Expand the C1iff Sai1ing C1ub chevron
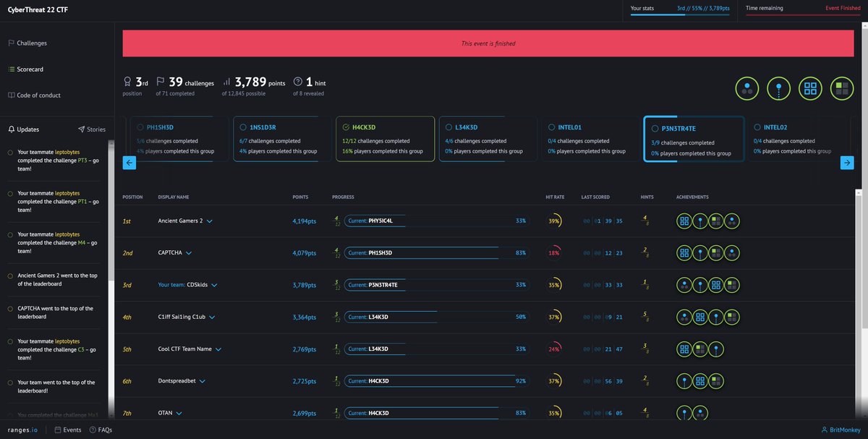868x439 pixels. 212,317
